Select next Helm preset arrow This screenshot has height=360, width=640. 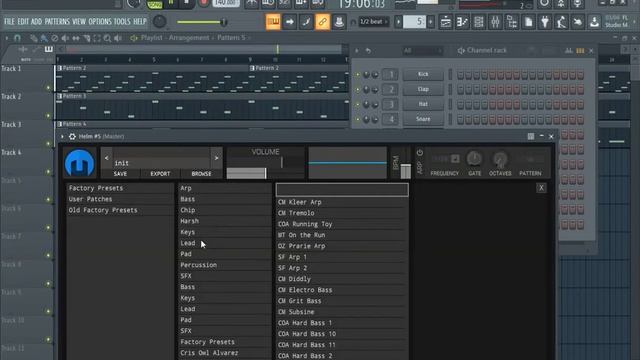click(x=216, y=158)
